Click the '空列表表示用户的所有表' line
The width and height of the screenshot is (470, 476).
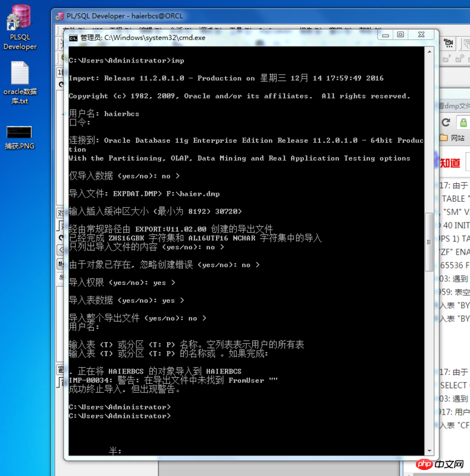coord(186,345)
